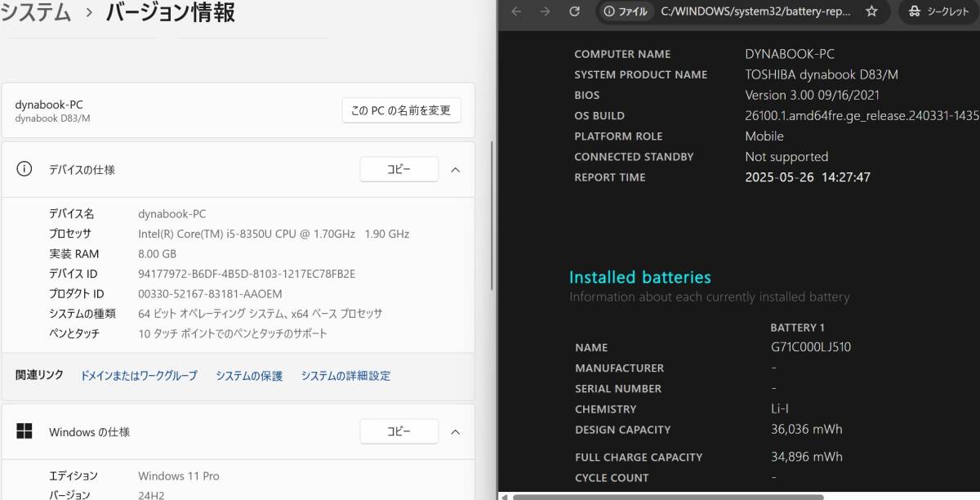Viewport: 980px width, 500px height.
Task: Bookmark this page with the star icon
Action: (x=871, y=11)
